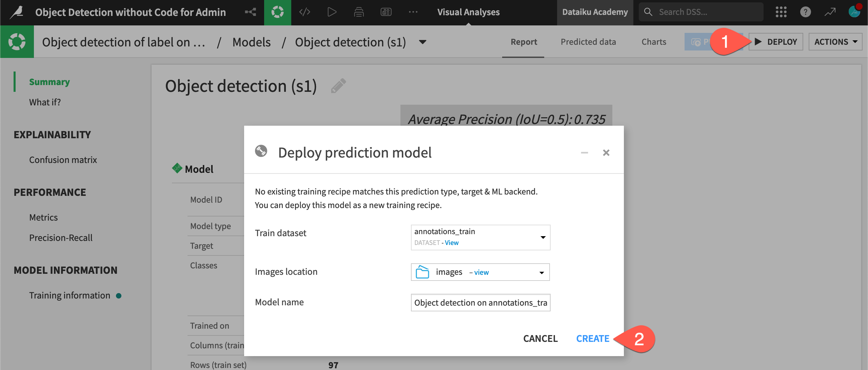Open the Object detection (s1) model switcher

point(422,43)
